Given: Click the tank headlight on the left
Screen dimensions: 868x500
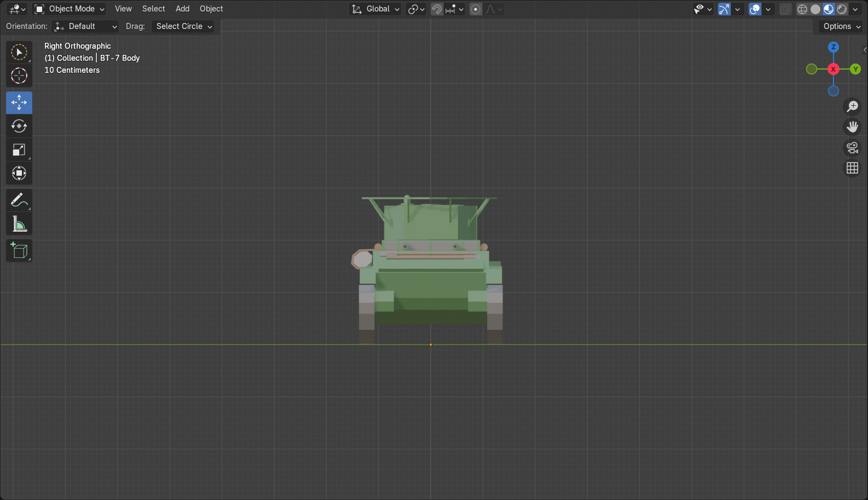Looking at the screenshot, I should pos(362,259).
